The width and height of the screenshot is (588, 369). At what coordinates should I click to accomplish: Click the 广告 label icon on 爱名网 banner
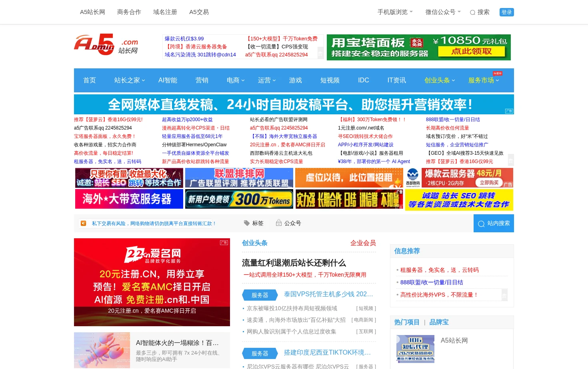pyautogui.click(x=224, y=243)
